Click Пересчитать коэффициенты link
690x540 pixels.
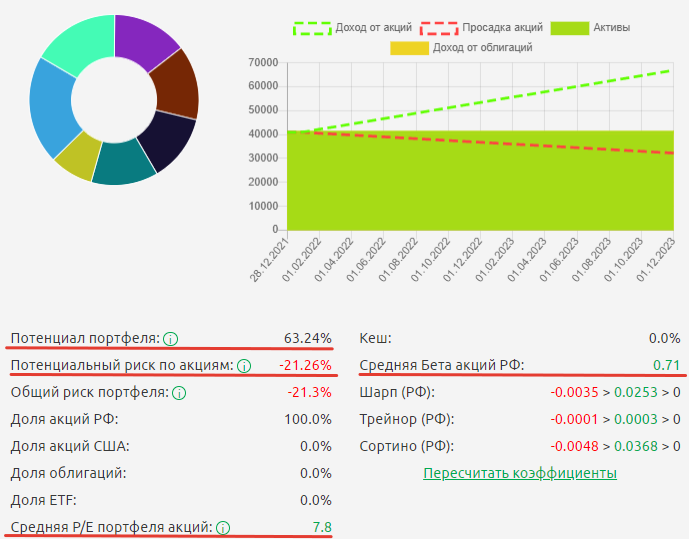pos(519,473)
